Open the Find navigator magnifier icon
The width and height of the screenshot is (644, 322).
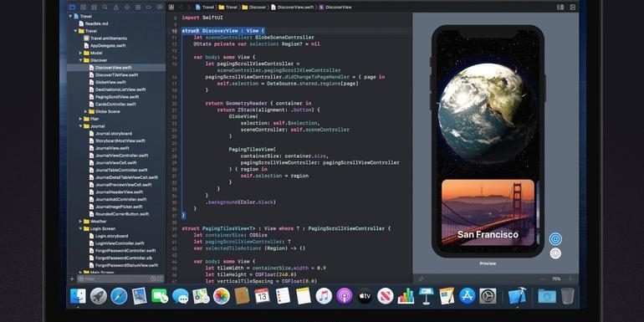[x=105, y=7]
